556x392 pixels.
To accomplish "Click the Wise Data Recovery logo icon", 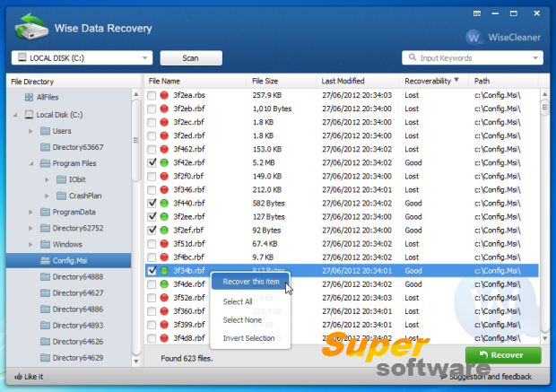I will (x=31, y=27).
